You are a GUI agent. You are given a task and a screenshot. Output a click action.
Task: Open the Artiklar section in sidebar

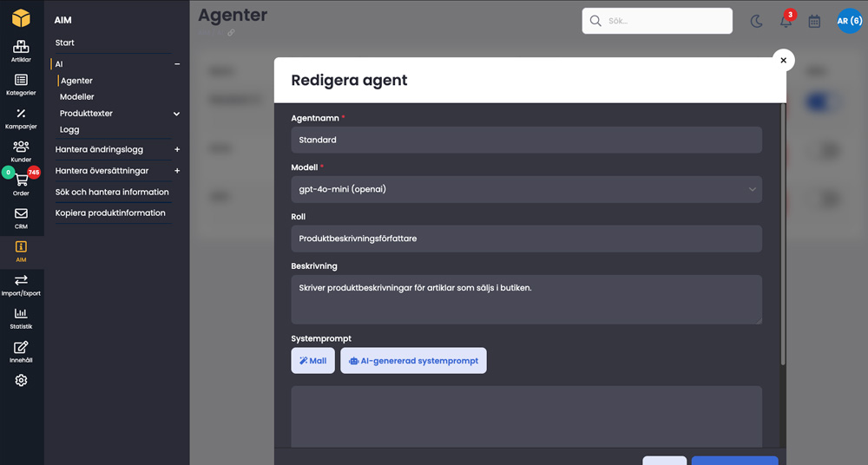pos(21,51)
